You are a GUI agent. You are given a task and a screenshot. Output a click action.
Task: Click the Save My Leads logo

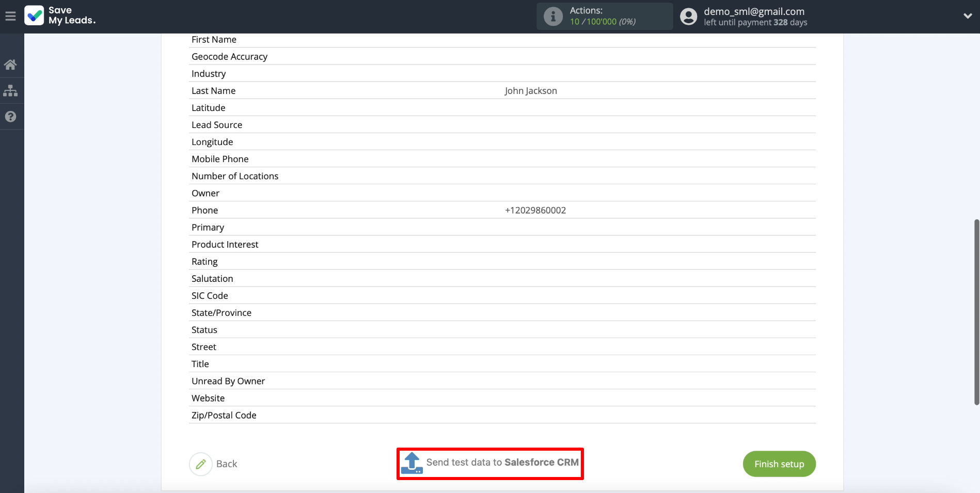click(60, 15)
